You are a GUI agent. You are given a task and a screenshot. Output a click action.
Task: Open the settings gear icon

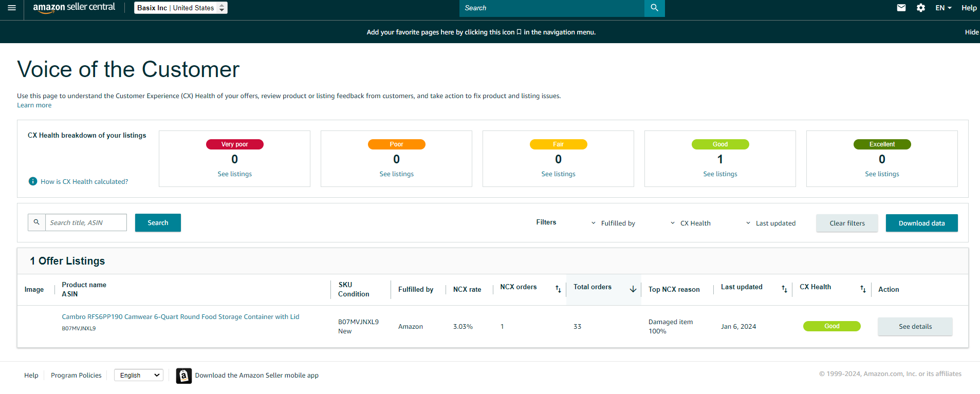(921, 8)
